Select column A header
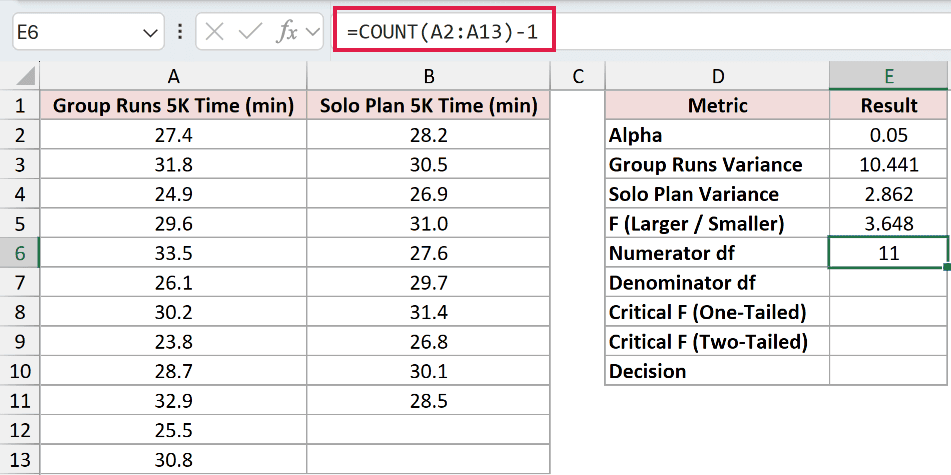Viewport: 951px width, 475px height. [x=173, y=76]
